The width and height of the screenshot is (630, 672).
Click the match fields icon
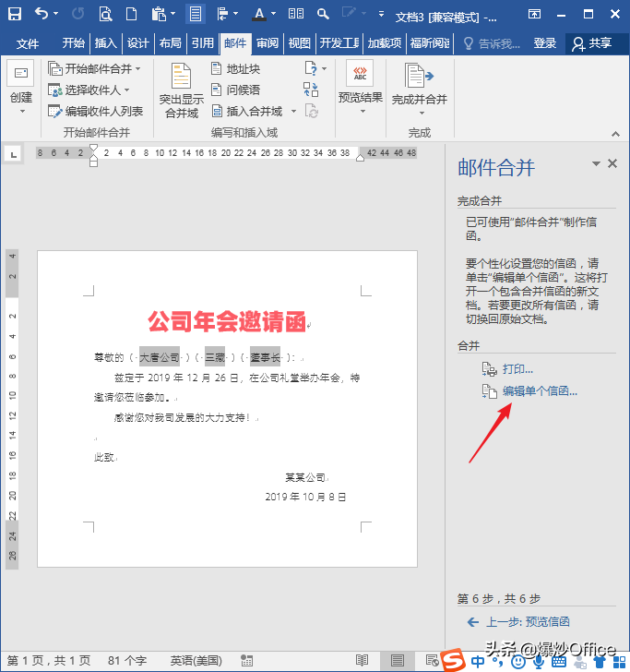pos(311,90)
